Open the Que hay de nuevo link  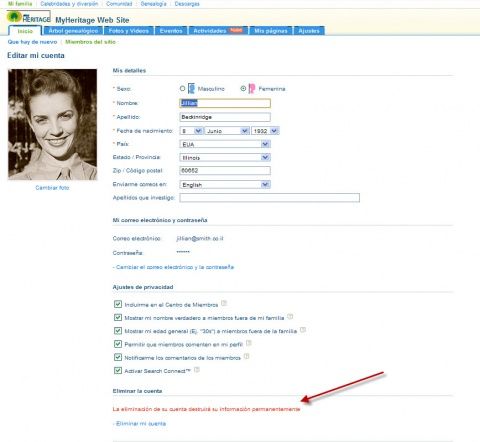[32, 42]
